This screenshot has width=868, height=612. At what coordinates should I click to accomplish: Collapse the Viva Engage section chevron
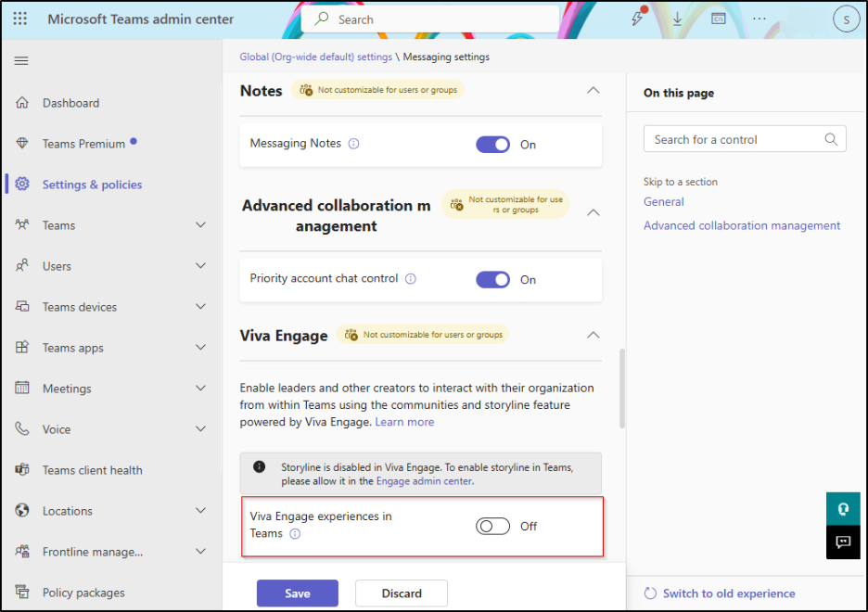[x=594, y=335]
